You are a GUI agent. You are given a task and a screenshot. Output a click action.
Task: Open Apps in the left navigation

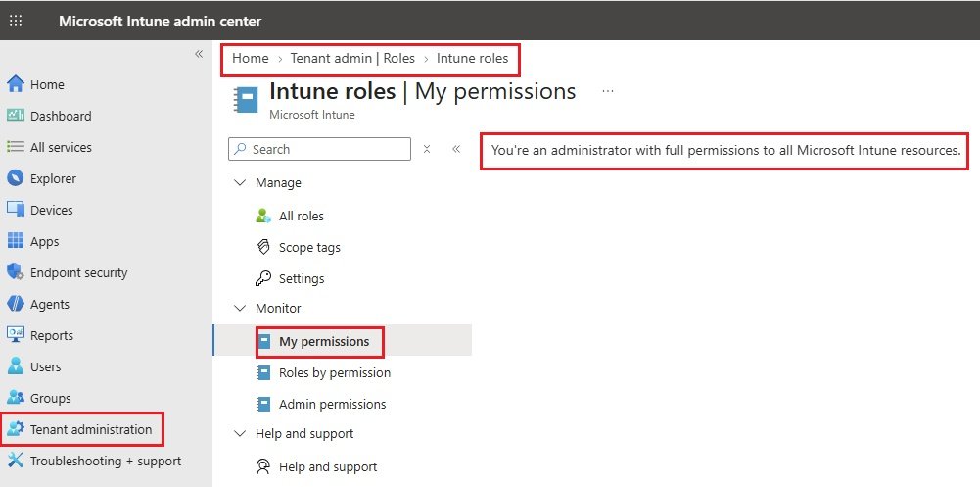(x=44, y=241)
